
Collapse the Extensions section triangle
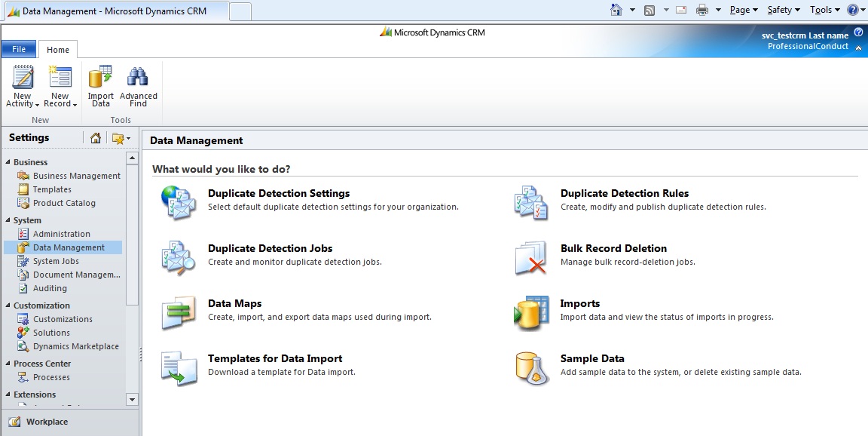point(8,395)
